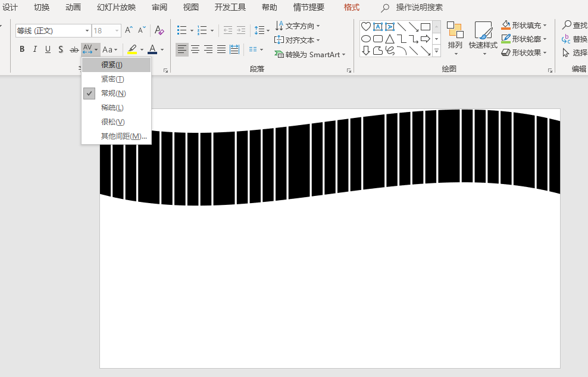The height and width of the screenshot is (377, 588).
Task: Open 其他间距(M)... dialog from menu
Action: tap(116, 136)
